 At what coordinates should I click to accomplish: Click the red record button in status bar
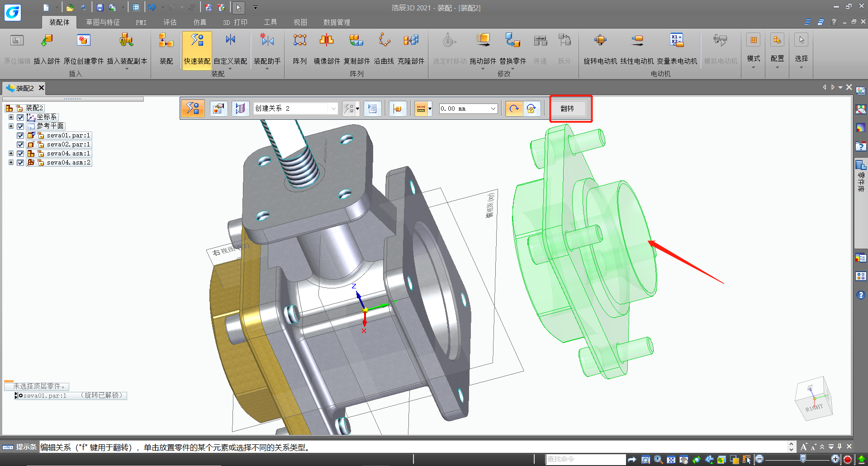(x=848, y=460)
